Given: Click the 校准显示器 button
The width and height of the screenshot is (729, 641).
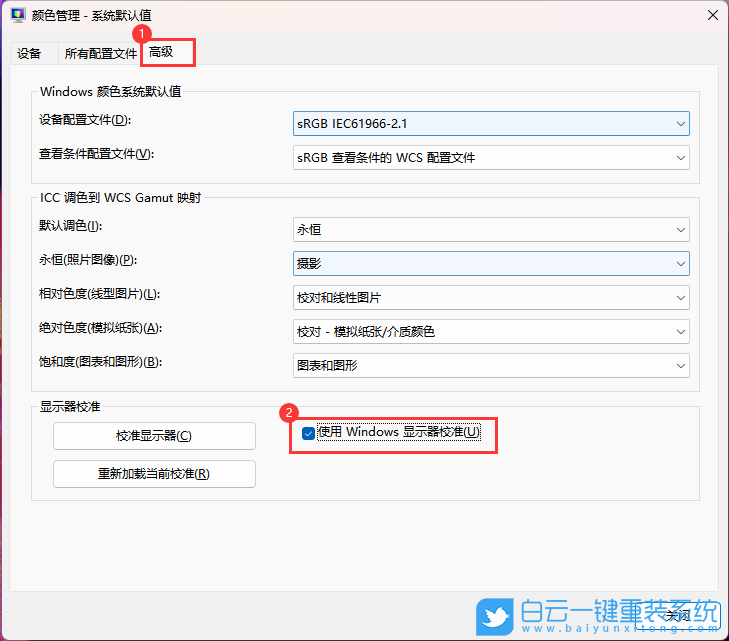Looking at the screenshot, I should [154, 436].
